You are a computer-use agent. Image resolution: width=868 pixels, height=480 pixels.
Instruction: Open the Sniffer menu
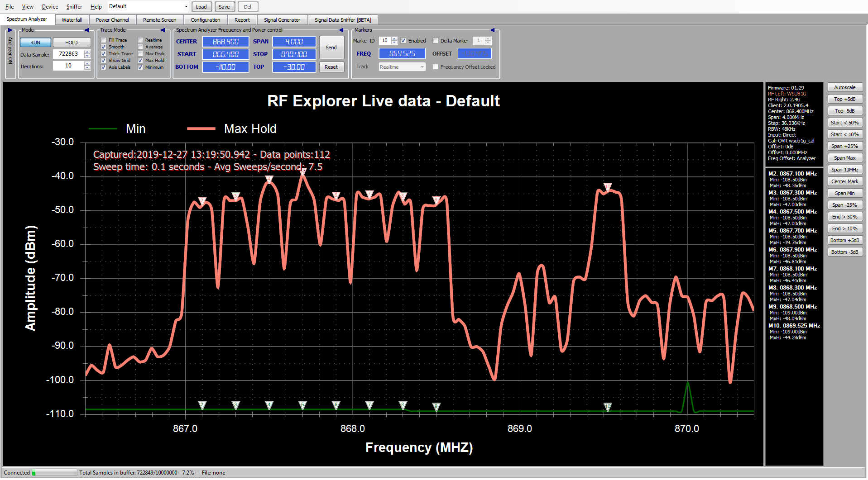(74, 7)
